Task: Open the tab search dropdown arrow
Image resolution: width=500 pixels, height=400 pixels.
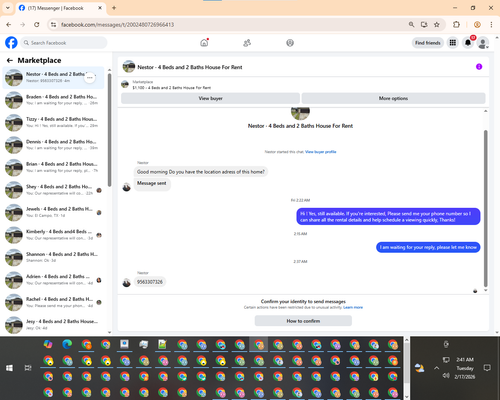Action: [8, 8]
